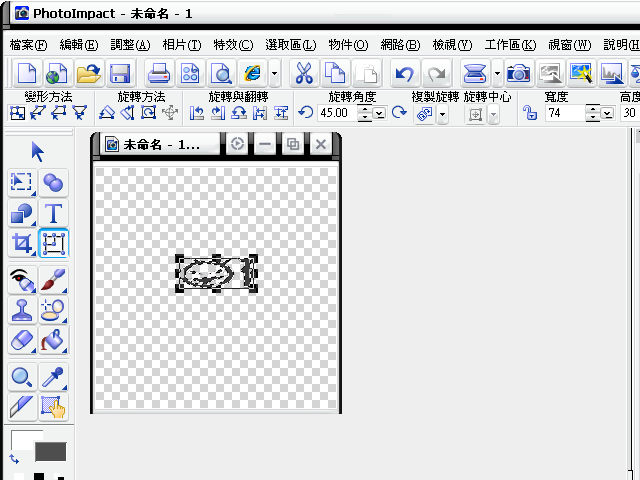This screenshot has height=480, width=640.
Task: Choose Rotate Using a Vertical Line method
Action: click(x=128, y=113)
